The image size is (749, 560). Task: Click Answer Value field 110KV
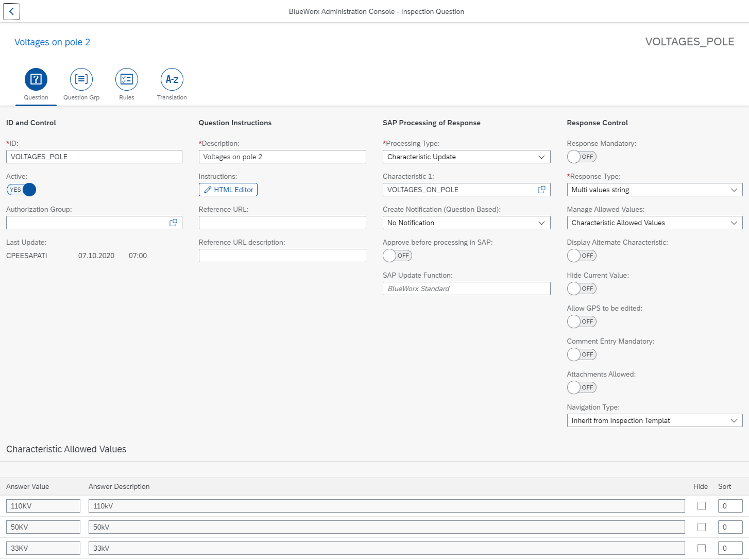click(43, 506)
